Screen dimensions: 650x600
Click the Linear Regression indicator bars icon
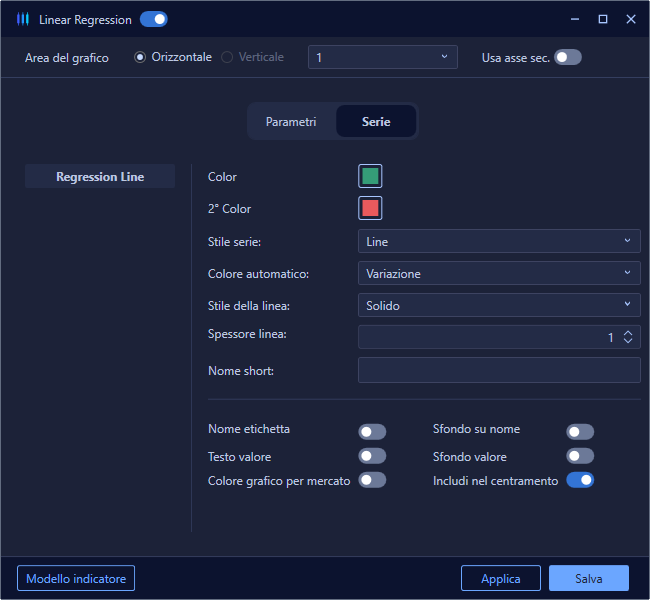23,19
